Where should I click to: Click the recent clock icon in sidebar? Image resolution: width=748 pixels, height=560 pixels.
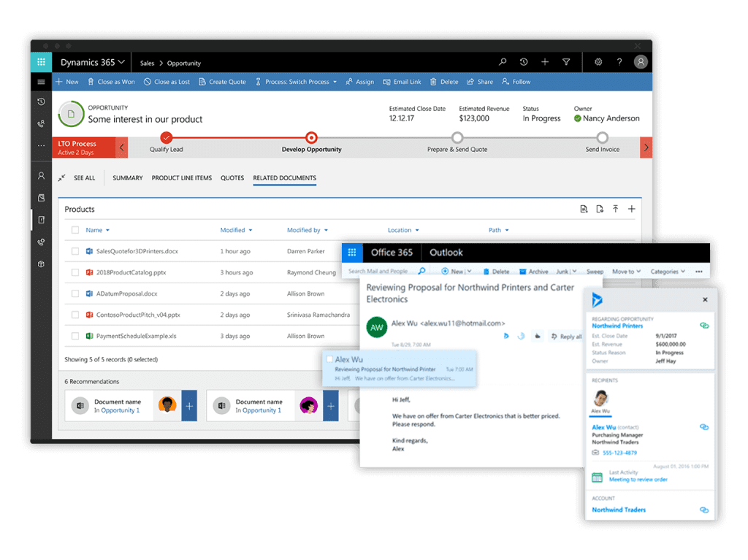click(x=42, y=101)
